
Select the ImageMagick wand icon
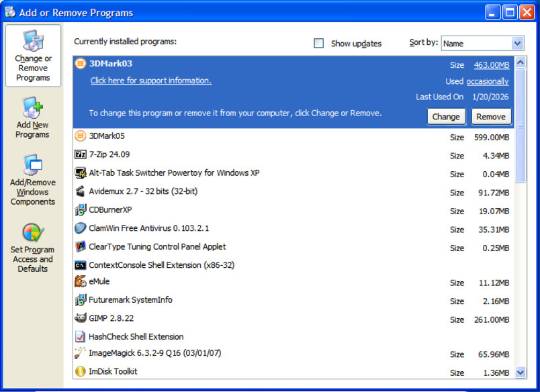[81, 352]
